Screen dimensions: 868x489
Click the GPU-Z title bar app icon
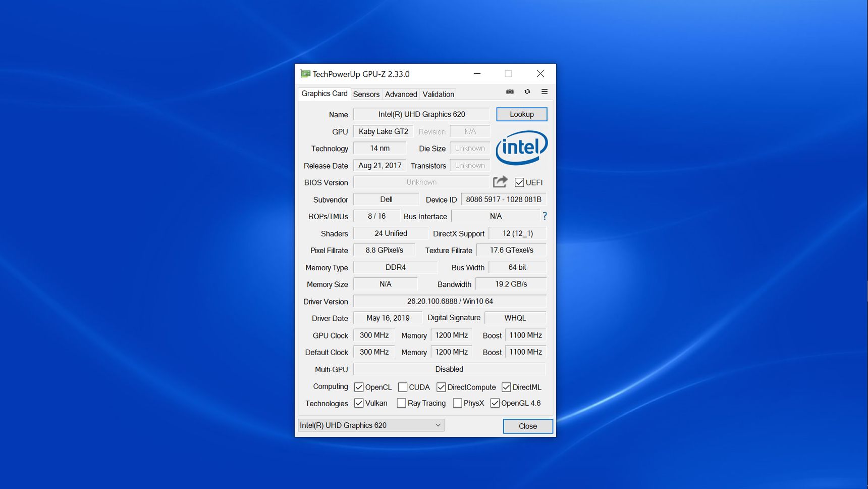tap(305, 74)
